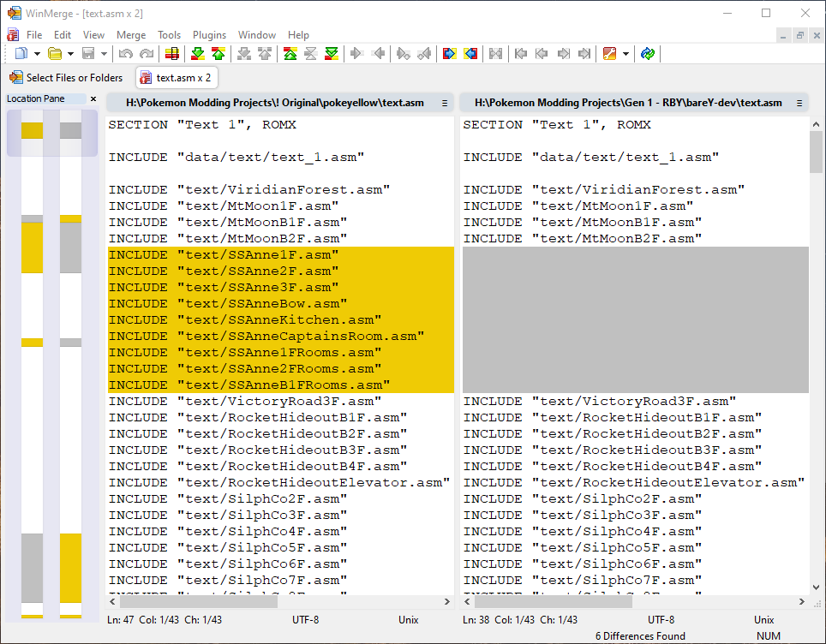The image size is (826, 644).
Task: Click right pane scroll-up arrow
Action: pos(816,124)
